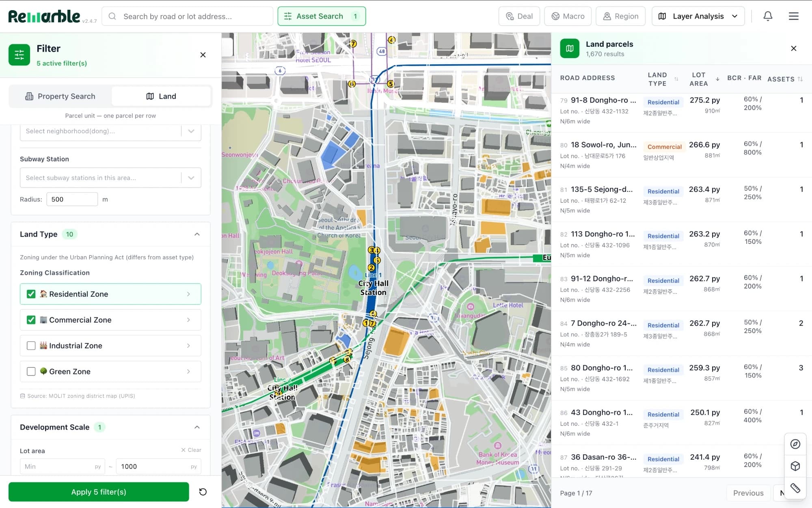Open the Macro view
Image resolution: width=812 pixels, height=508 pixels.
[x=568, y=16]
